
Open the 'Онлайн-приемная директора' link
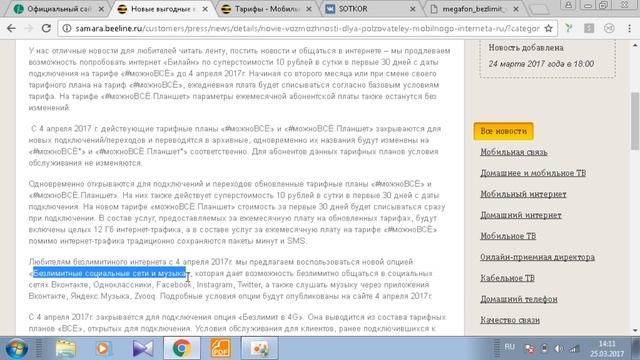tap(537, 257)
